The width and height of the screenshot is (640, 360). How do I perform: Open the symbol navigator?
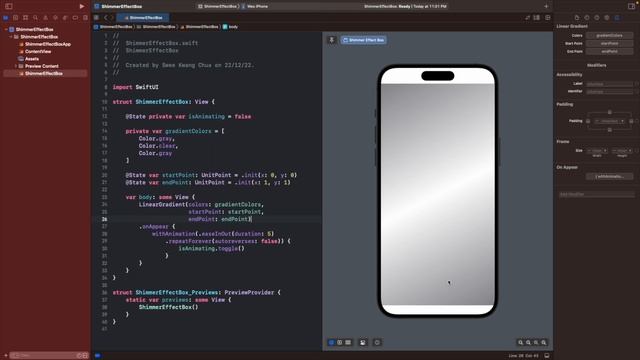[25, 18]
